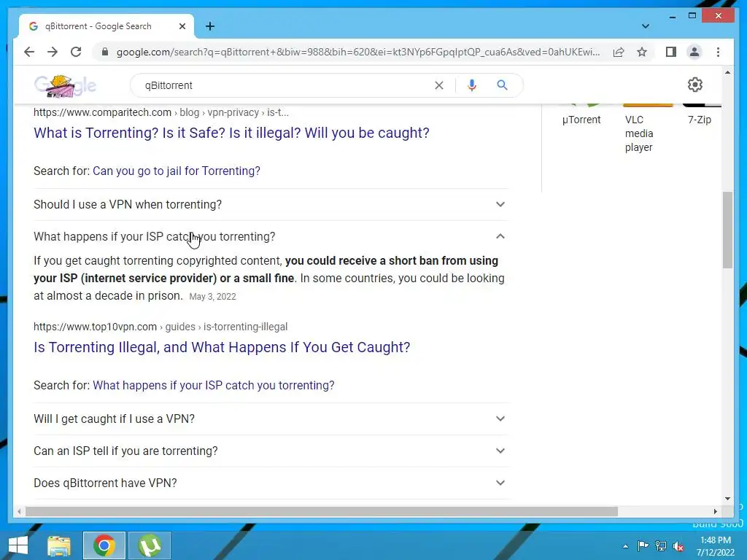
Task: Start voice search with the microphone icon
Action: click(x=472, y=85)
